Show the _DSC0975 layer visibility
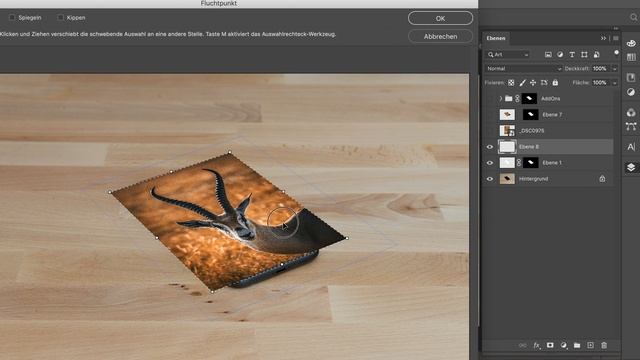This screenshot has width=640, height=360. (x=490, y=131)
